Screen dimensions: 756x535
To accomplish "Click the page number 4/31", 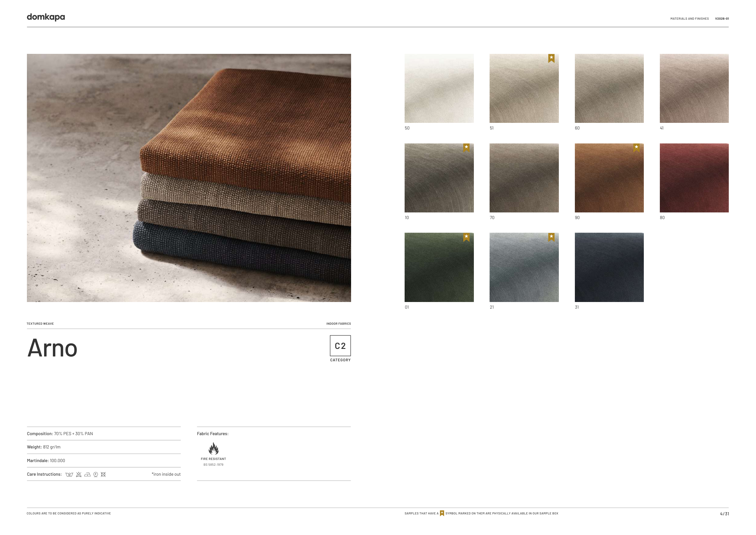I will (x=724, y=514).
